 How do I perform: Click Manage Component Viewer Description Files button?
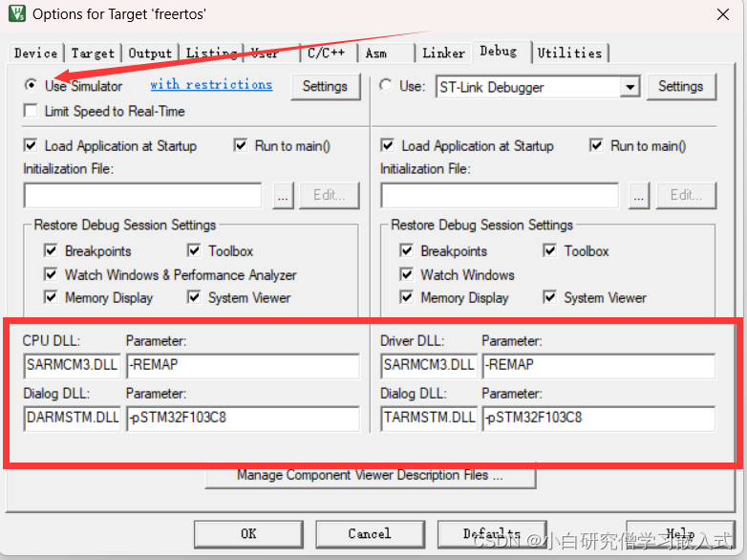tap(371, 475)
